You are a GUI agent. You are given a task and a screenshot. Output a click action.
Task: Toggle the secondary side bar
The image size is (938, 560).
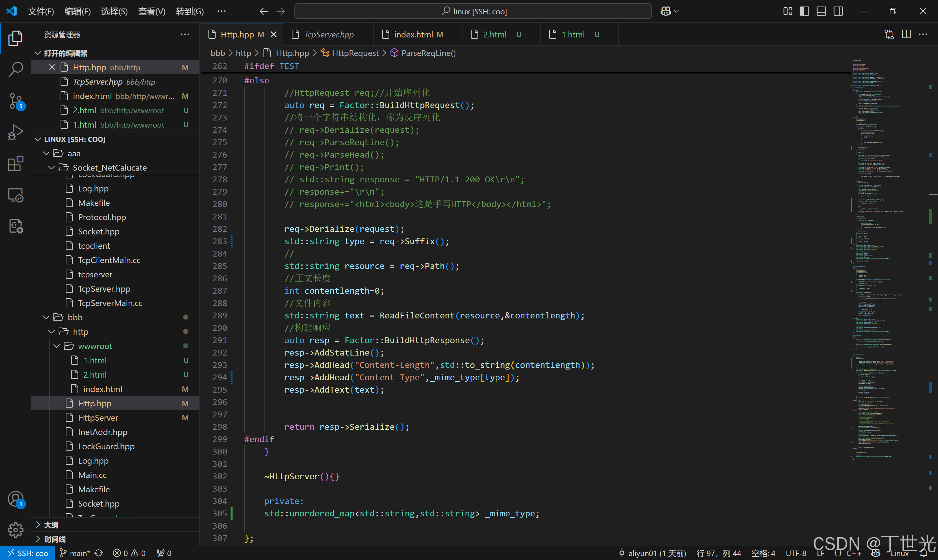838,11
